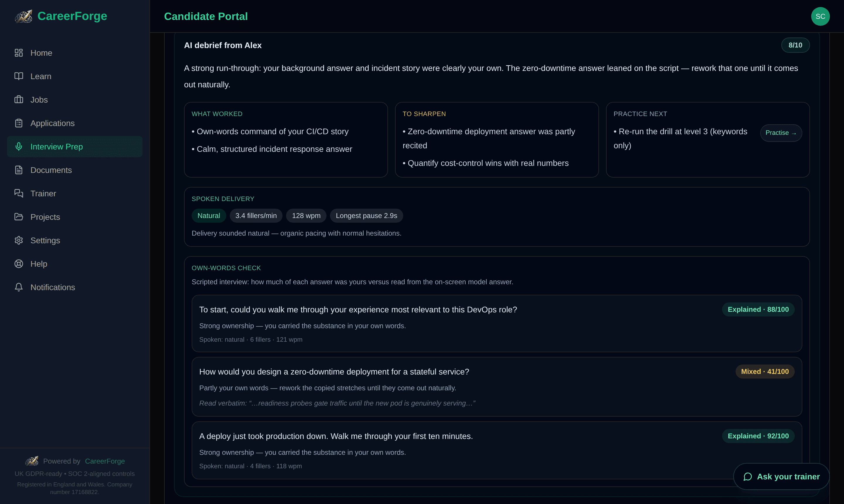Click the Settings gear icon
This screenshot has width=844, height=504.
[19, 240]
